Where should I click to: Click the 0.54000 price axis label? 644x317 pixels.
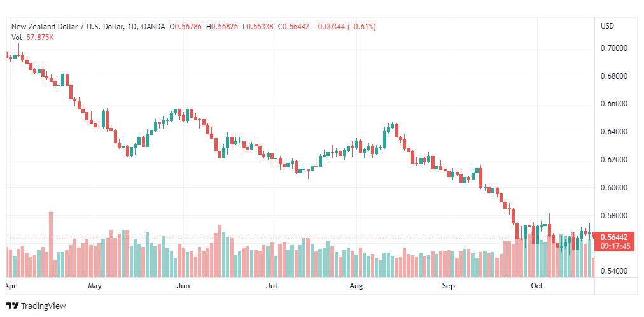pyautogui.click(x=613, y=271)
